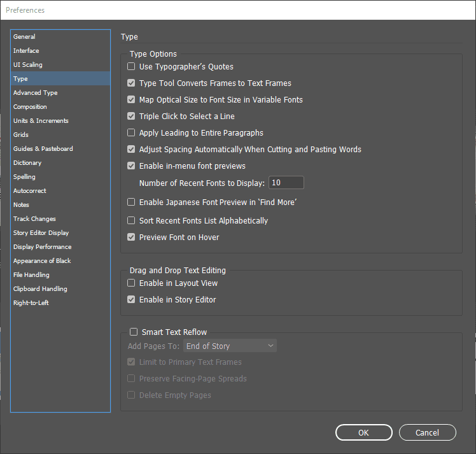The height and width of the screenshot is (454, 476).
Task: Disable Triple Click to Select a Line
Action: (x=131, y=116)
